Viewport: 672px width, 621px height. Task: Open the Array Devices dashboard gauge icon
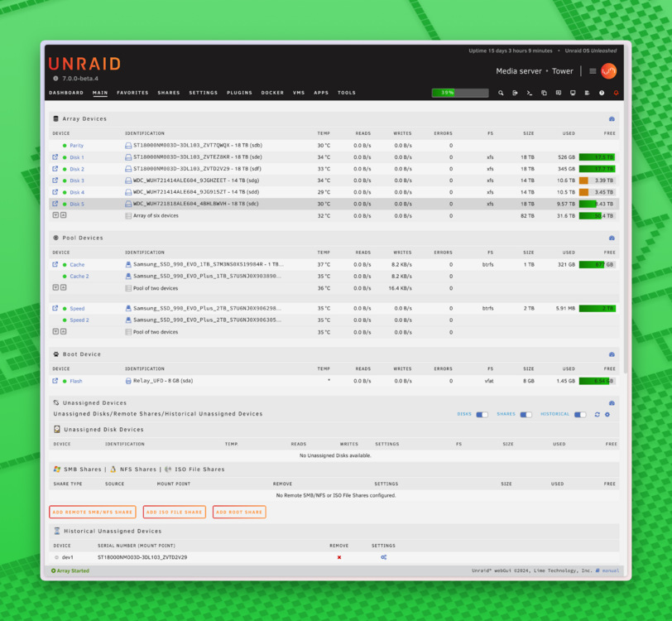click(612, 118)
